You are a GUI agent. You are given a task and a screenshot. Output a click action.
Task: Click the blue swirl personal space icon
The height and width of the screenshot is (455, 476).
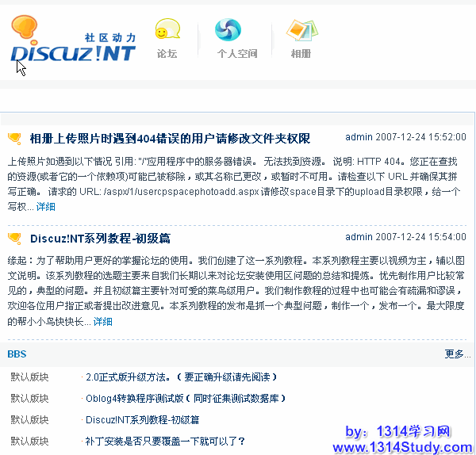click(228, 30)
